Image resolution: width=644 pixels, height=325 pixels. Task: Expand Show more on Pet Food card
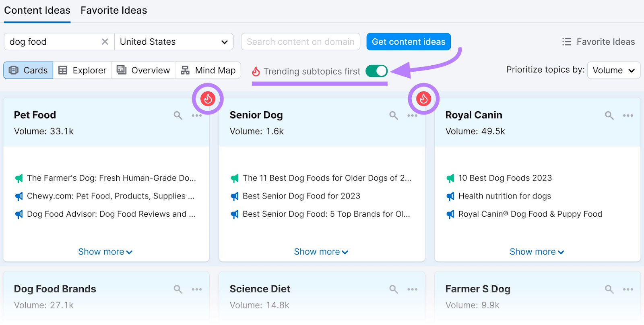105,252
